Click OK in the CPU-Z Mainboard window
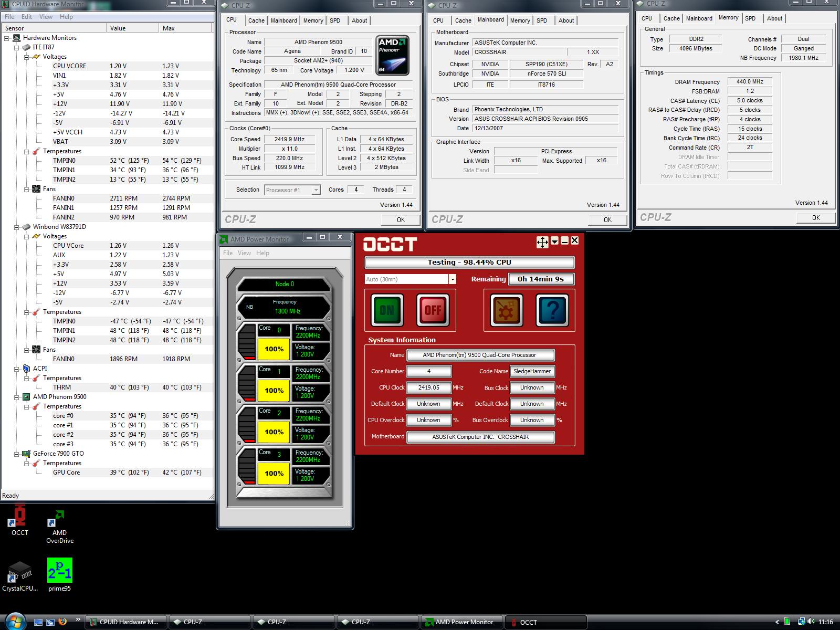This screenshot has width=840, height=630. 607,220
